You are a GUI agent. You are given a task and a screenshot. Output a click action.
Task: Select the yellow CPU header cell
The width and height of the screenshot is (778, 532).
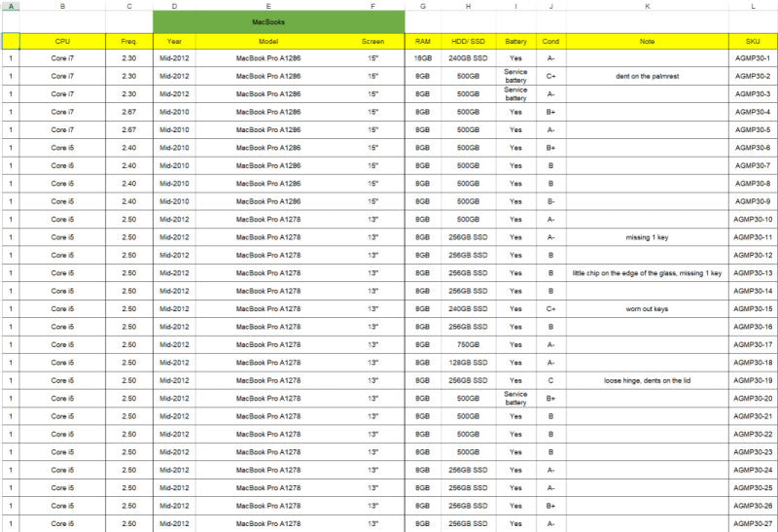(62, 41)
